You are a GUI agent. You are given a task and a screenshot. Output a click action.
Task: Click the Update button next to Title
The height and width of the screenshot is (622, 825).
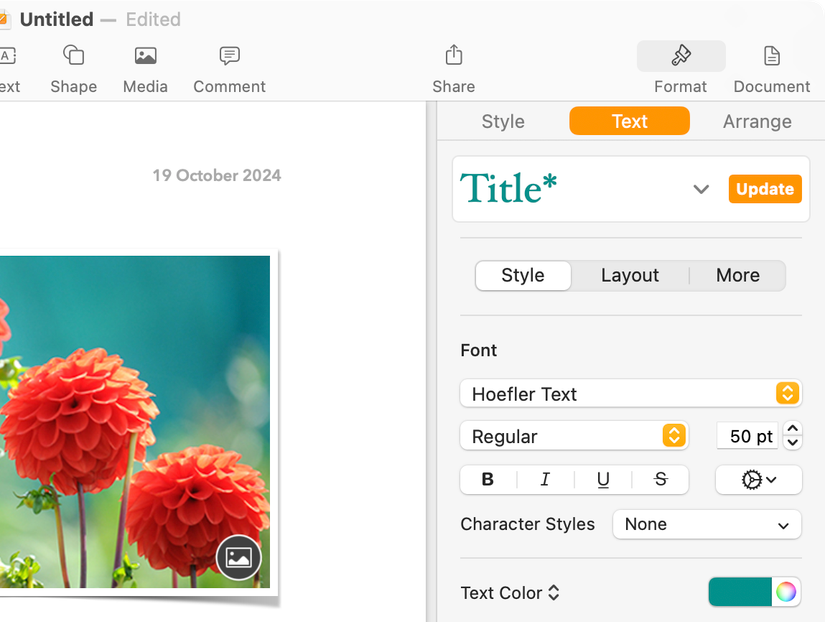click(x=765, y=189)
